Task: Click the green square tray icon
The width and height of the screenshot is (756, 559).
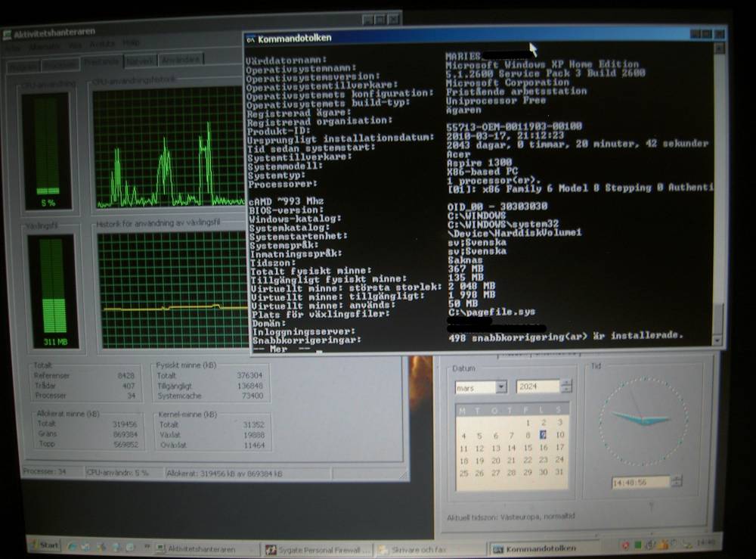Action: [637, 545]
